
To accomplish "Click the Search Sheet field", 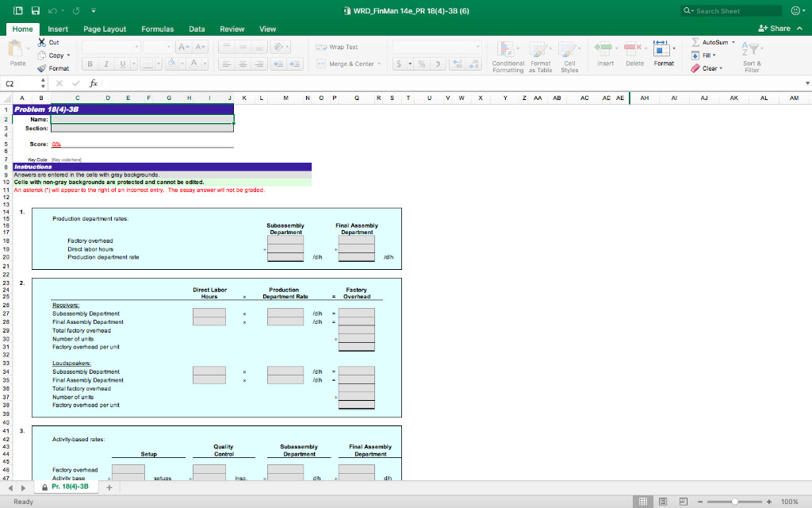I will (731, 11).
